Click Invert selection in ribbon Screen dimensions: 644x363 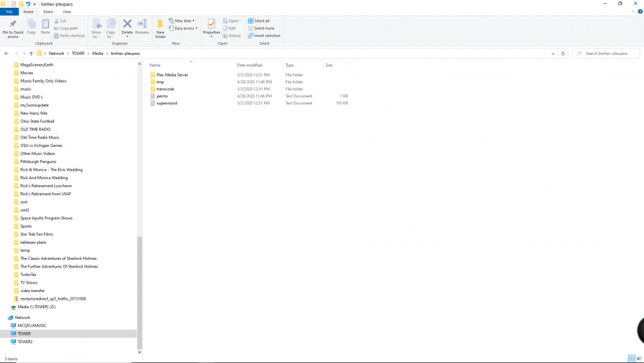(264, 35)
